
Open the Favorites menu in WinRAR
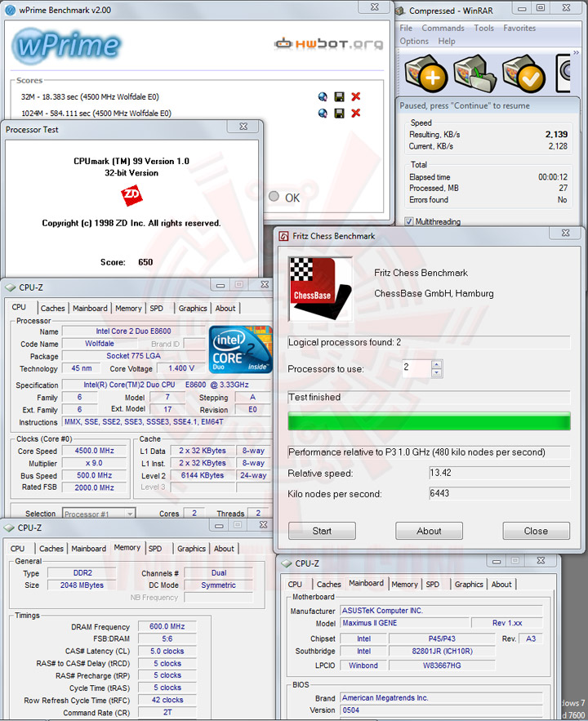pyautogui.click(x=519, y=28)
